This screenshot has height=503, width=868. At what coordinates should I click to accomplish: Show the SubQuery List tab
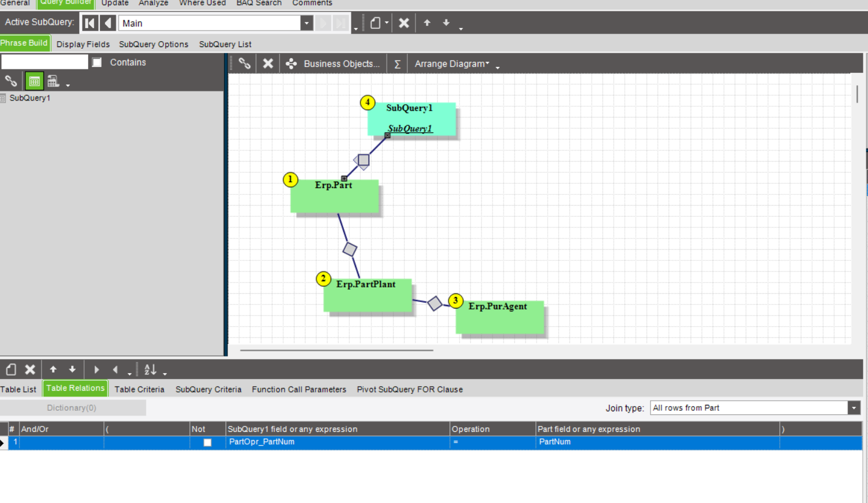(225, 44)
